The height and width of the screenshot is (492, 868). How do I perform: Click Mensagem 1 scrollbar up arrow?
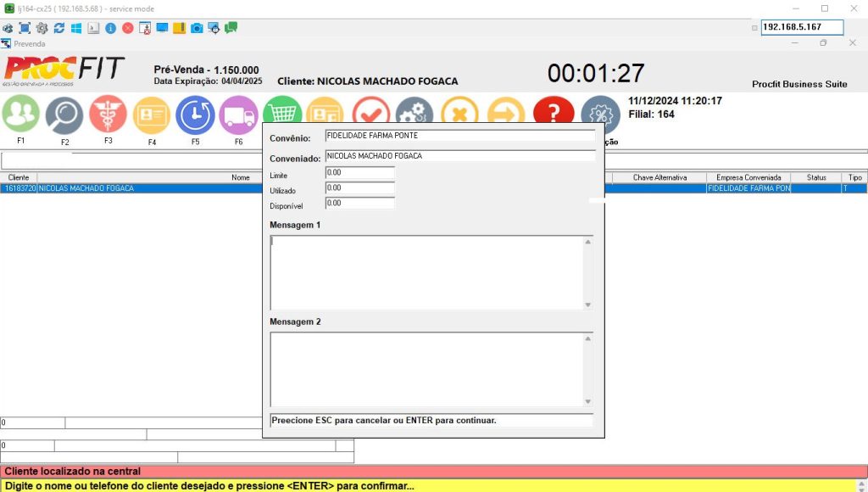pyautogui.click(x=588, y=242)
